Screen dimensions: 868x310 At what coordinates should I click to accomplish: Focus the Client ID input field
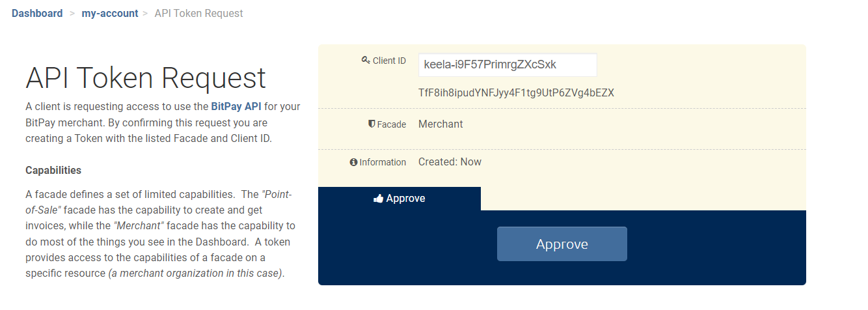(x=508, y=64)
